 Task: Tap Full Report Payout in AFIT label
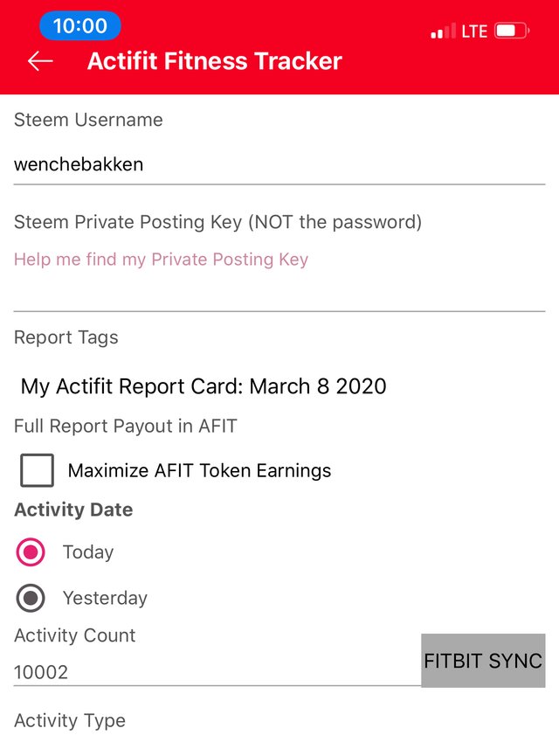(125, 427)
